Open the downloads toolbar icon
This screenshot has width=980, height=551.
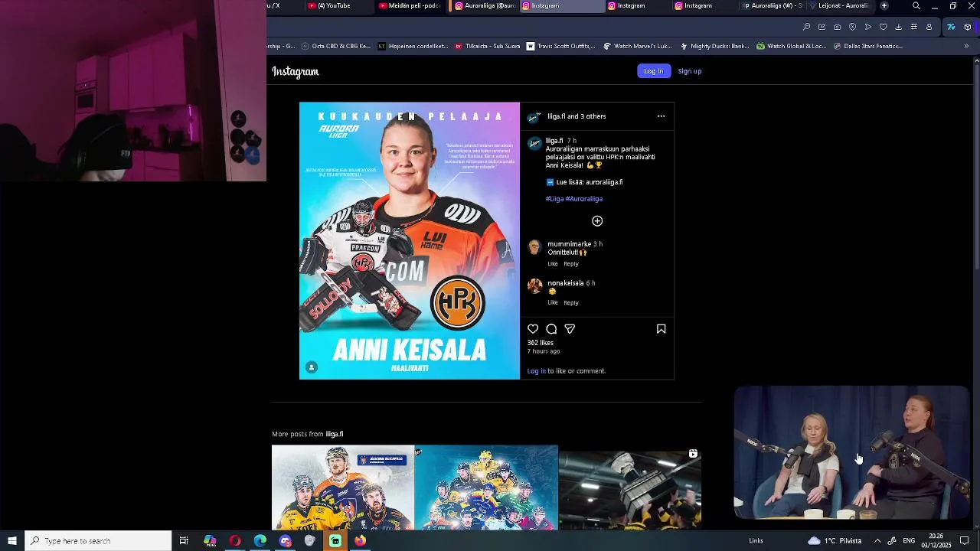click(898, 27)
